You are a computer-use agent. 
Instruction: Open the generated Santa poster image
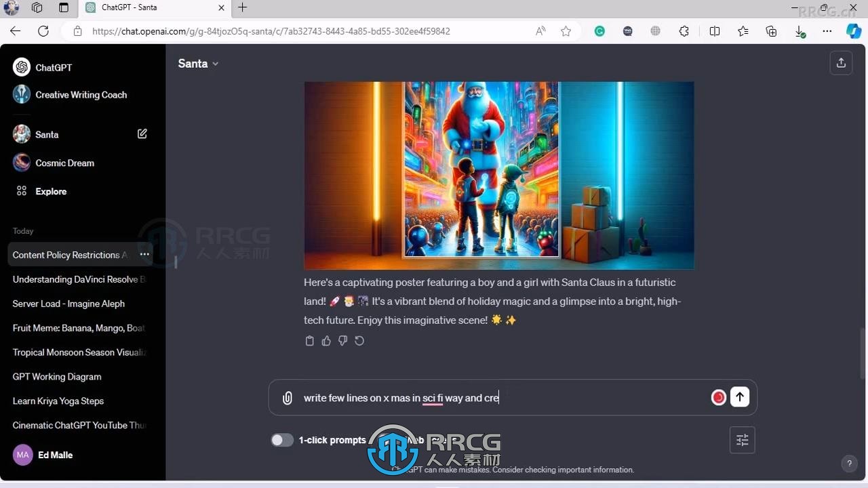click(x=498, y=176)
